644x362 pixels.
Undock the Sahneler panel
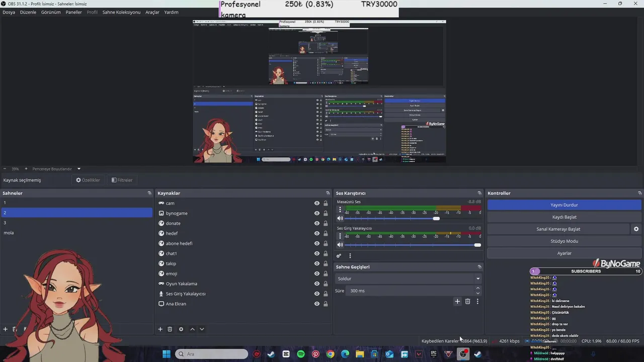pyautogui.click(x=149, y=193)
